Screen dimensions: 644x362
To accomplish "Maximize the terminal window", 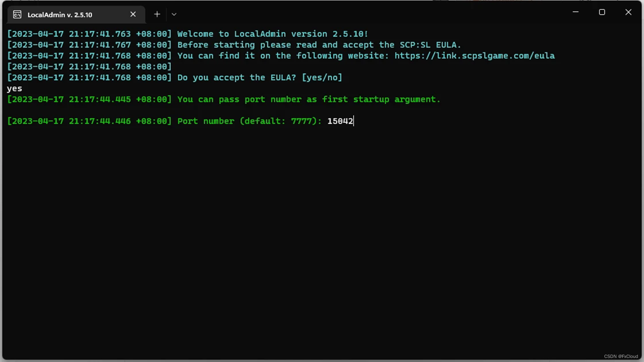I will click(x=602, y=12).
